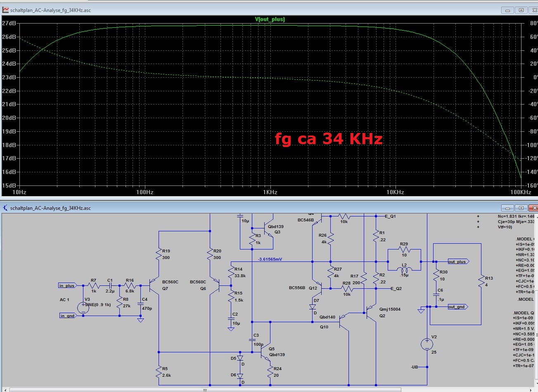Click the D7 diode symbol

[313, 307]
